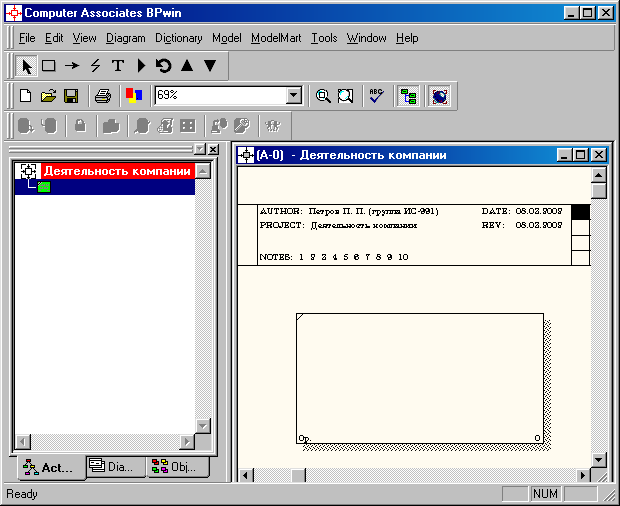The image size is (620, 506).
Task: Toggle the ModelMart toolbar globe button
Action: (x=440, y=96)
